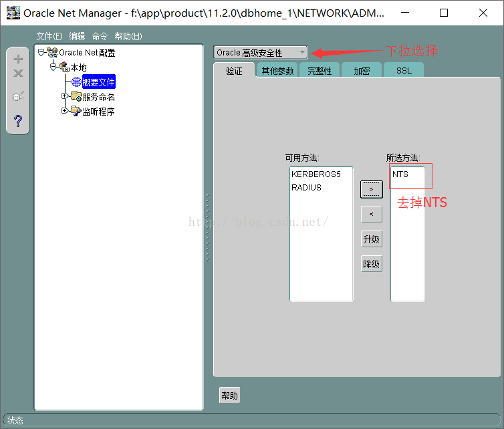Select 本地 tree label
The image size is (504, 429).
click(x=79, y=67)
